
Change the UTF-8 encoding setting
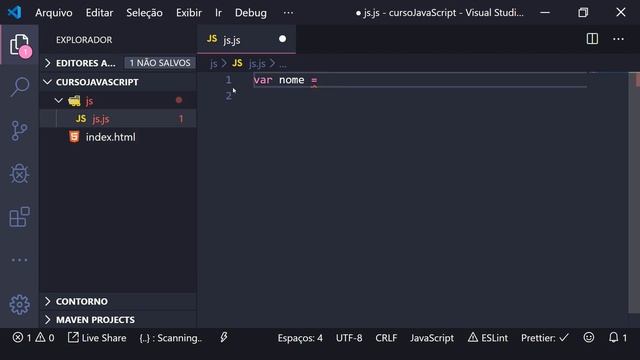[349, 338]
